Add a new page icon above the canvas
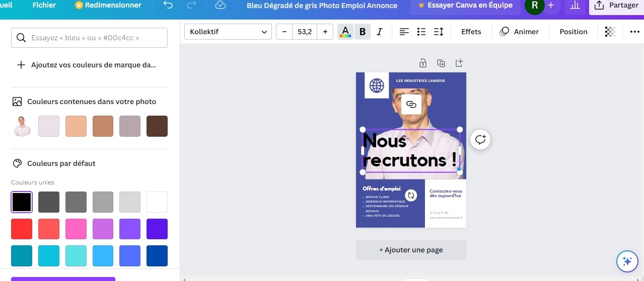The image size is (644, 281). [459, 63]
